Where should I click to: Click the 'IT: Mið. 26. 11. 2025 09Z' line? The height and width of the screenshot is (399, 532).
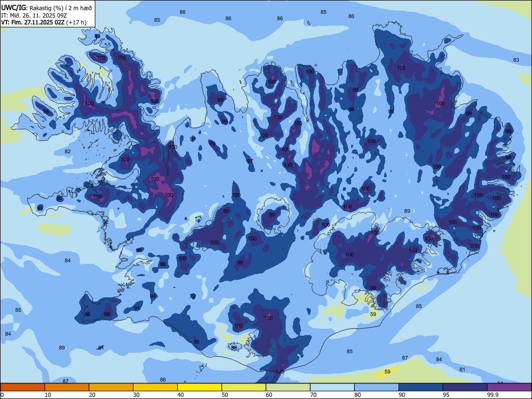[34, 15]
